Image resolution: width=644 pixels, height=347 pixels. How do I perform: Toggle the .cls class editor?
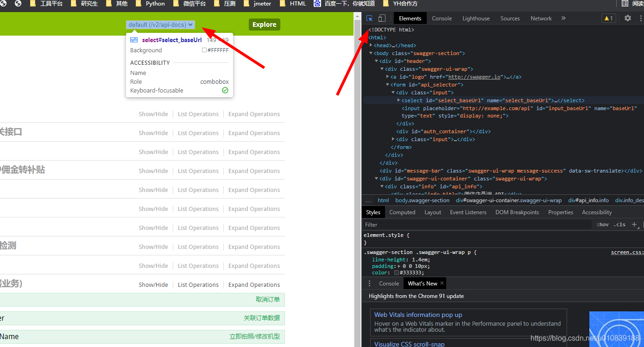coord(619,224)
